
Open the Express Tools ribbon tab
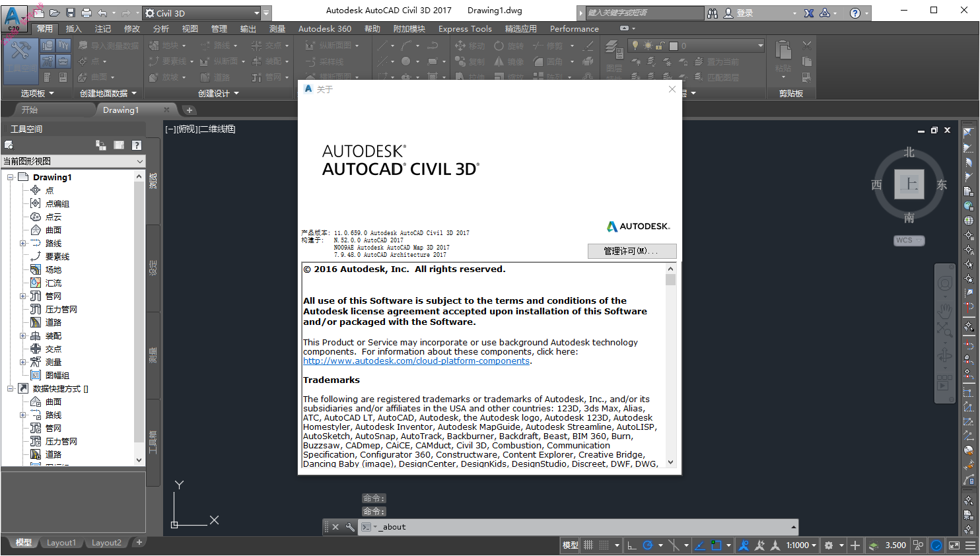pos(465,29)
